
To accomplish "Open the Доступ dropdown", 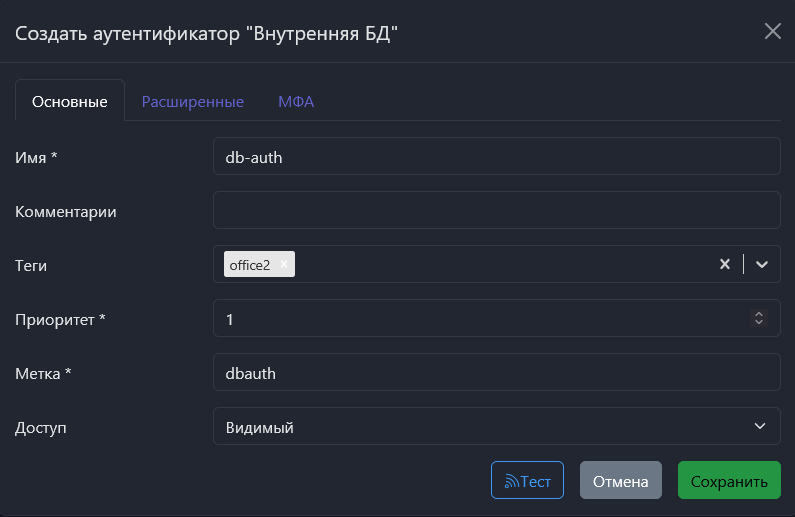I will 496,426.
